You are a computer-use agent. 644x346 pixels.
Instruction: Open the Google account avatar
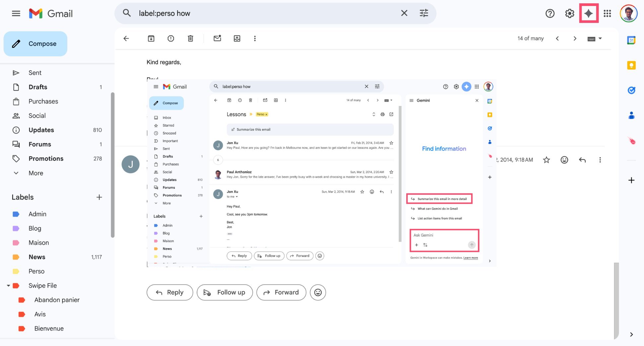tap(628, 14)
